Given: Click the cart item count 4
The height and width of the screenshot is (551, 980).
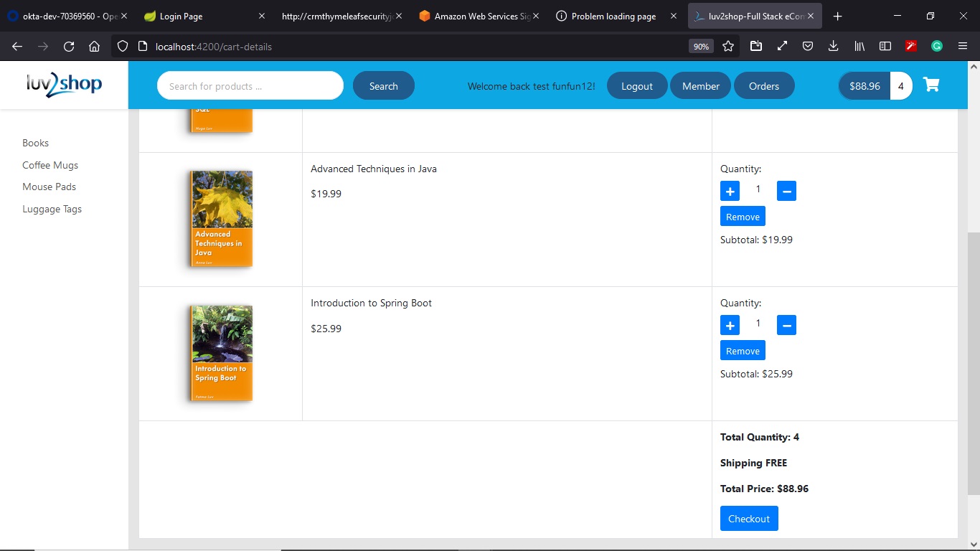Looking at the screenshot, I should (x=901, y=85).
